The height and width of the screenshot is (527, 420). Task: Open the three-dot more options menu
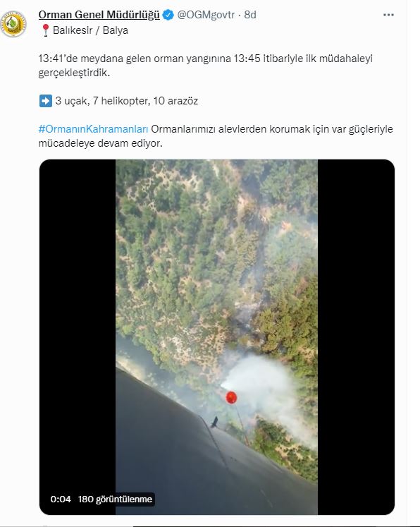coord(388,15)
